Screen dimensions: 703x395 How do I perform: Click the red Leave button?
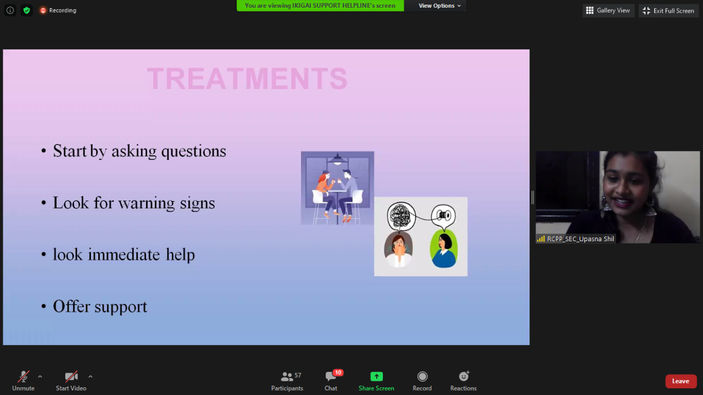coord(681,381)
